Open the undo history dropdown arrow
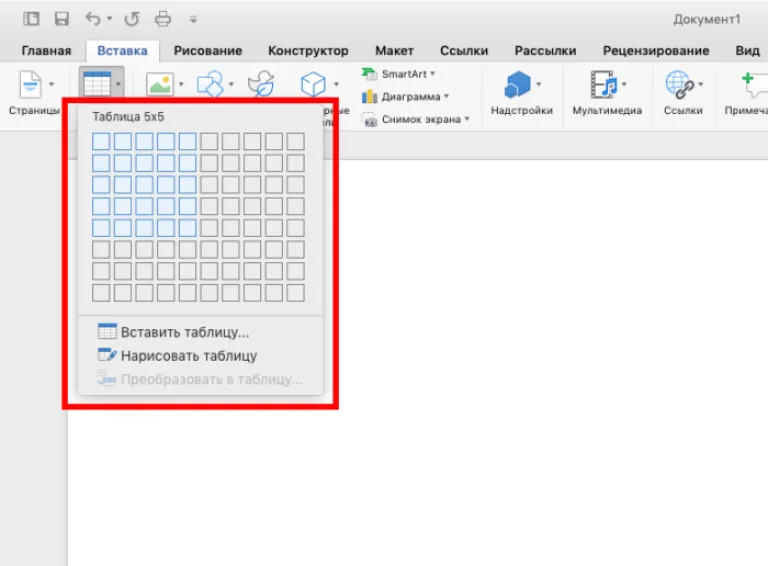The width and height of the screenshot is (768, 566). [110, 19]
